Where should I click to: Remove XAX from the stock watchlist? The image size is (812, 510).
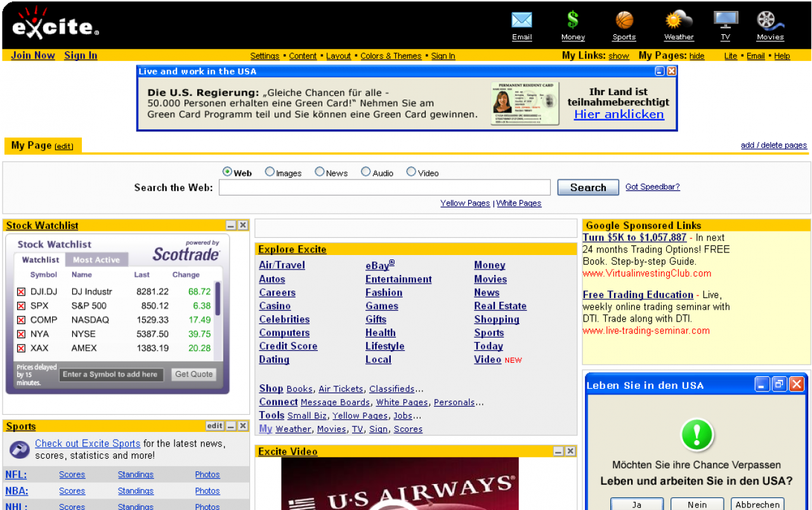21,348
